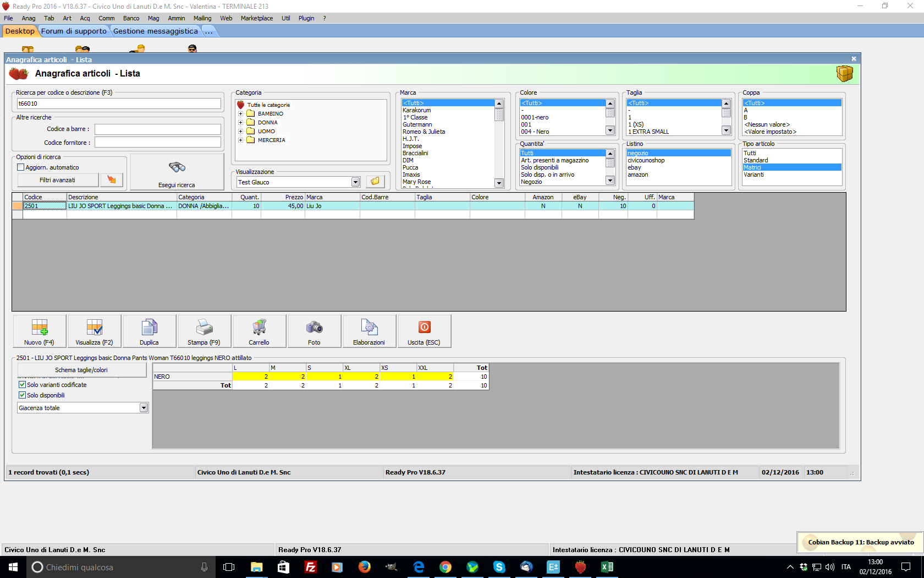Image resolution: width=924 pixels, height=578 pixels.
Task: Open the Giacenza totale dropdown
Action: pos(144,408)
